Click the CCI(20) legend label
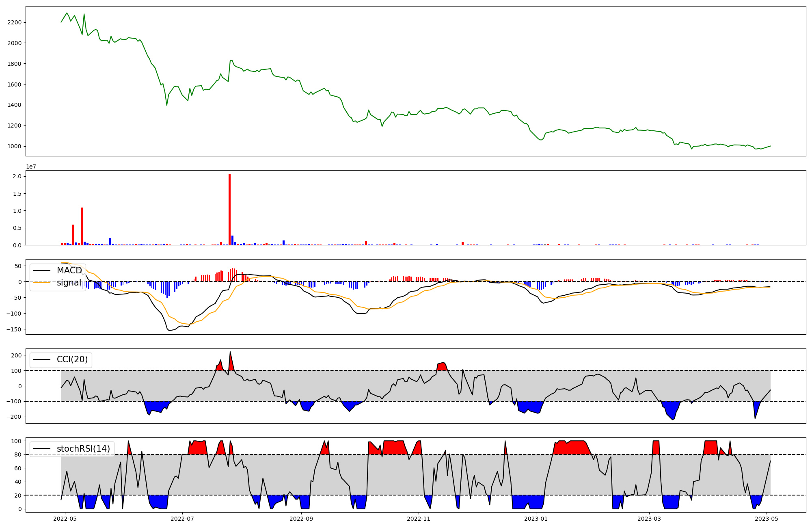The image size is (812, 528). [x=72, y=359]
